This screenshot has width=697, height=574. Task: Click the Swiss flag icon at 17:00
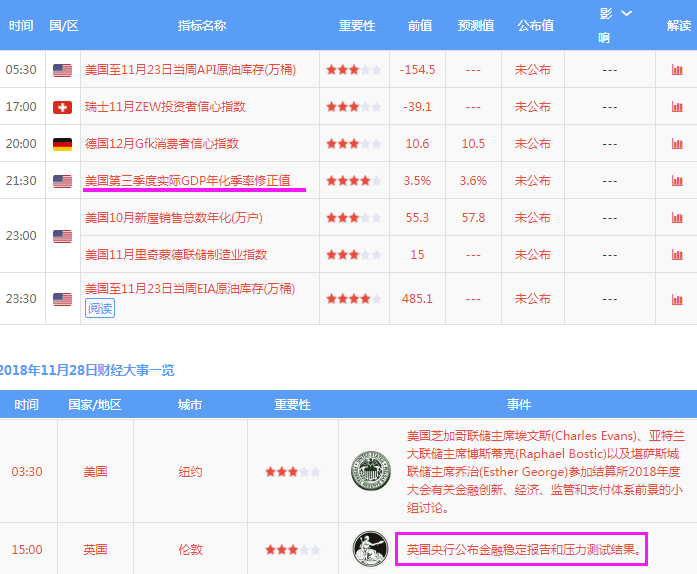[62, 107]
